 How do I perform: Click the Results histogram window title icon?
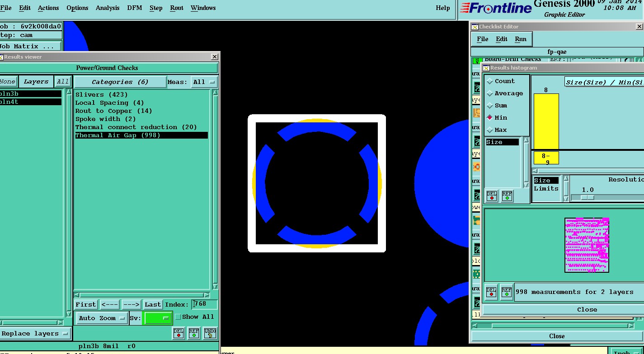[486, 68]
